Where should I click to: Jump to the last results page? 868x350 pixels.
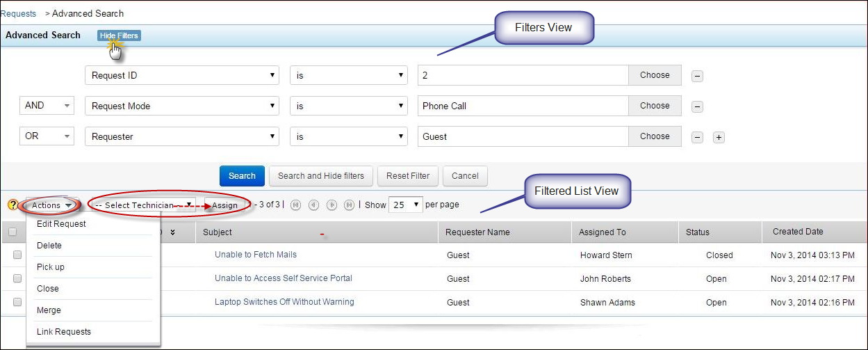click(x=349, y=205)
